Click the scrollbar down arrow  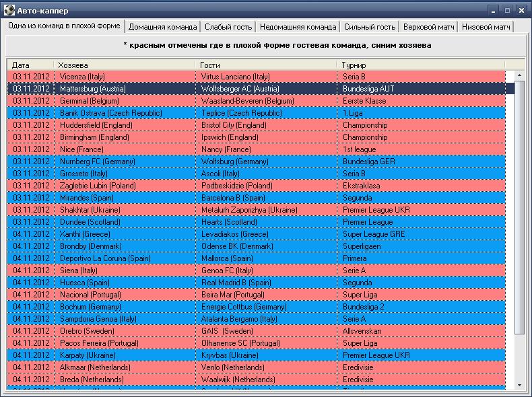coord(519,385)
